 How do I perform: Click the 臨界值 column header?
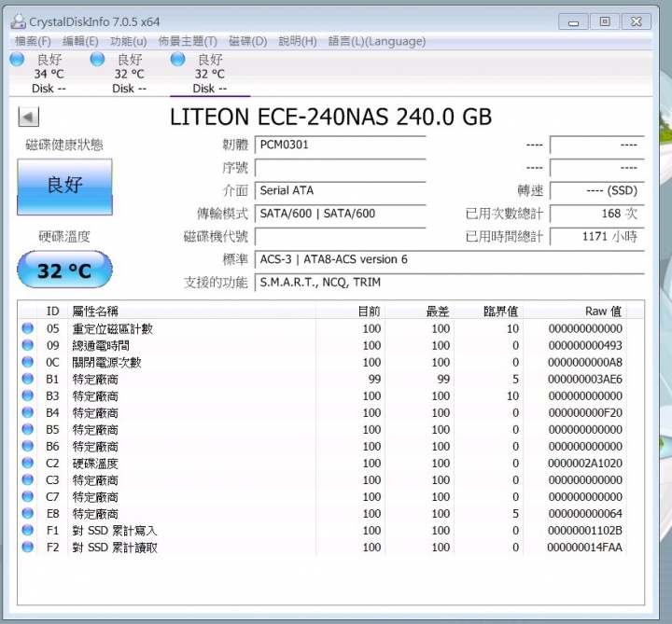click(488, 311)
